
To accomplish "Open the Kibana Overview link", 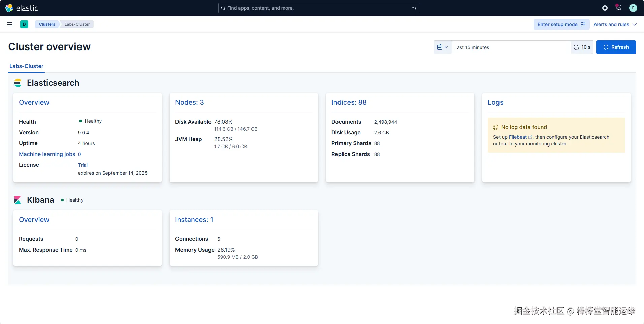I will coord(34,220).
